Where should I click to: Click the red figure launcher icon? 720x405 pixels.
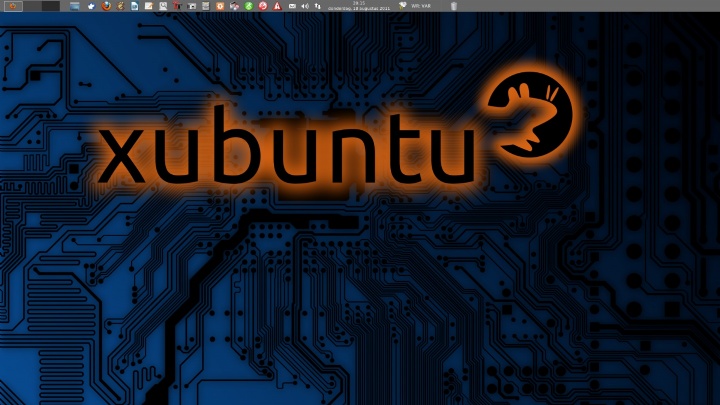(x=177, y=6)
